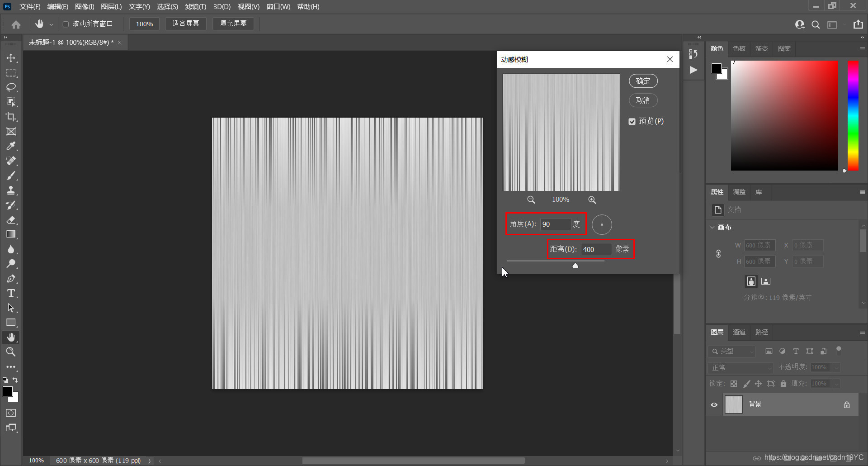Toggle lock all for layer
This screenshot has width=868, height=466.
point(783,384)
